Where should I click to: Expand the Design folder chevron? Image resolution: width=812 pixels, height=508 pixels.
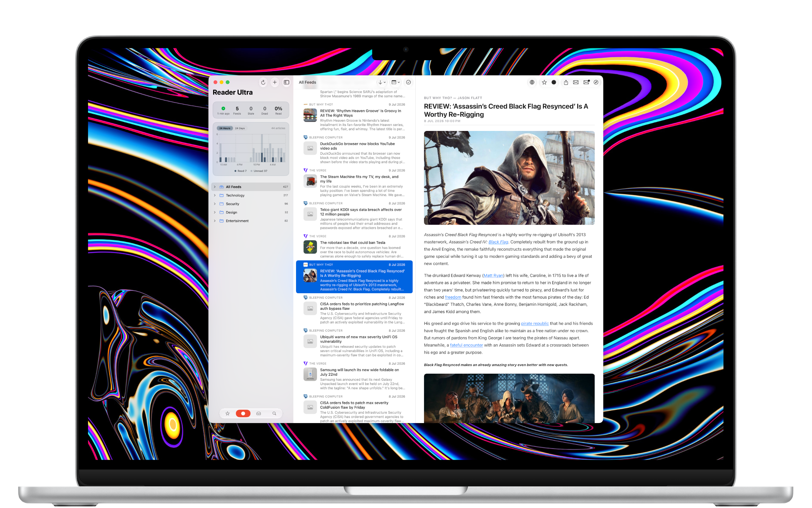(x=215, y=212)
